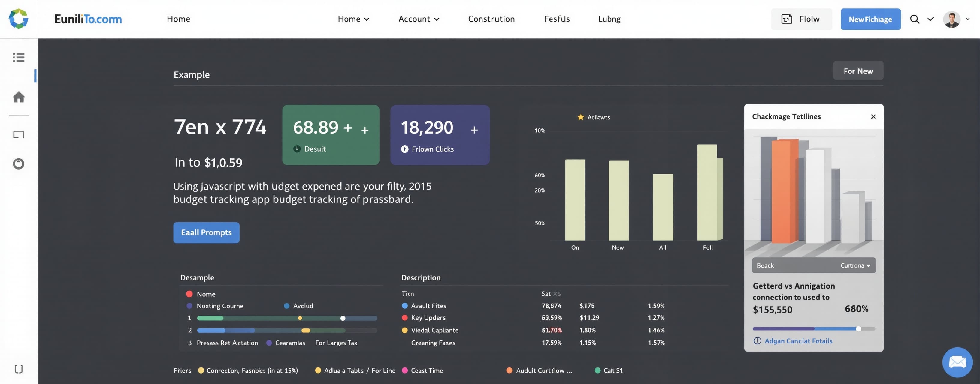Click the $11.29 value cell
Screen dimensions: 980x384
[x=589, y=317]
